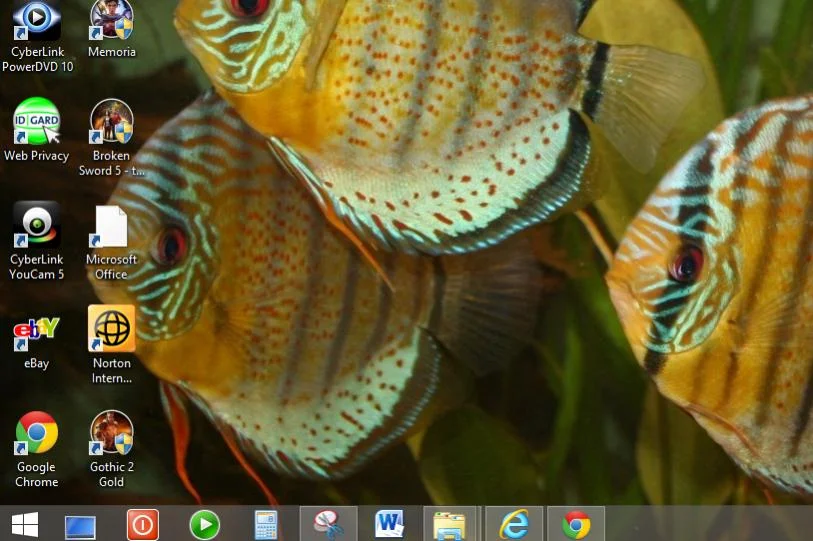Select the Broken Sword 5 shortcut

click(x=111, y=122)
